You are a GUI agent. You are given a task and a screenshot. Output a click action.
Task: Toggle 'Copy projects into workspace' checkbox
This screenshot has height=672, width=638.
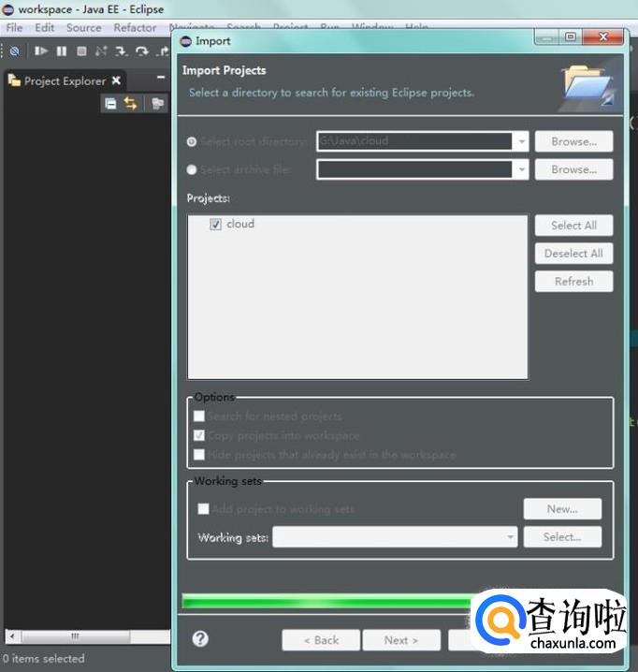coord(199,435)
